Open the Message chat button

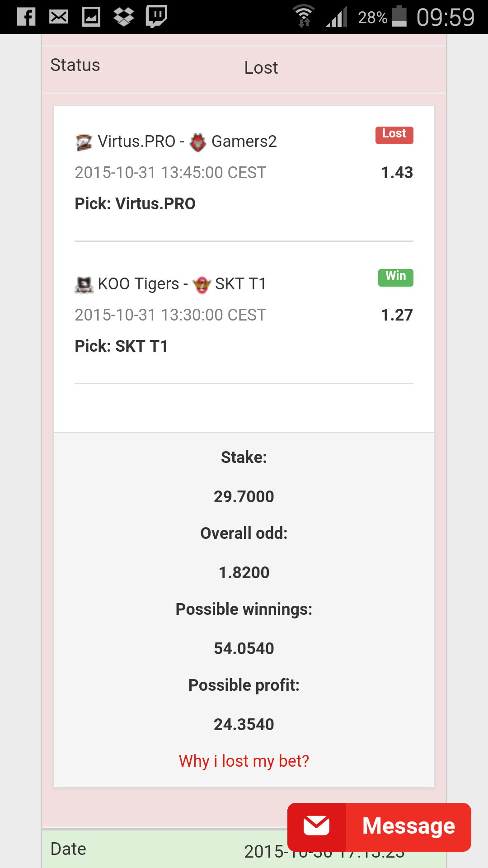[x=379, y=827]
